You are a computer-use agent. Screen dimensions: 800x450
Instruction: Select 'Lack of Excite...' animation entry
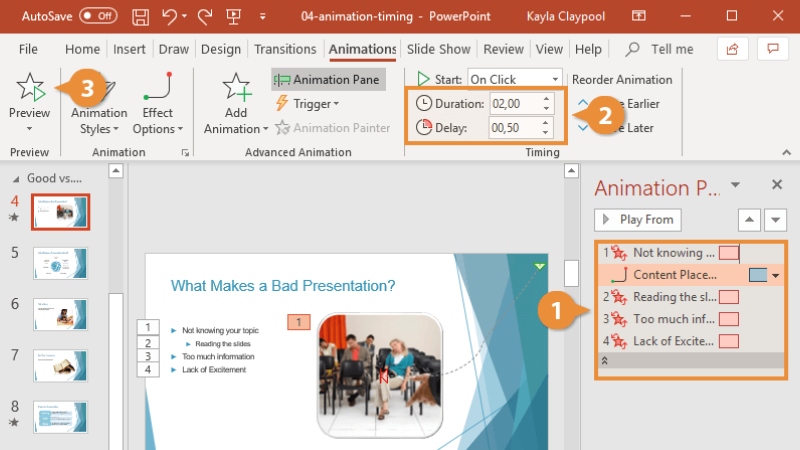tap(691, 341)
